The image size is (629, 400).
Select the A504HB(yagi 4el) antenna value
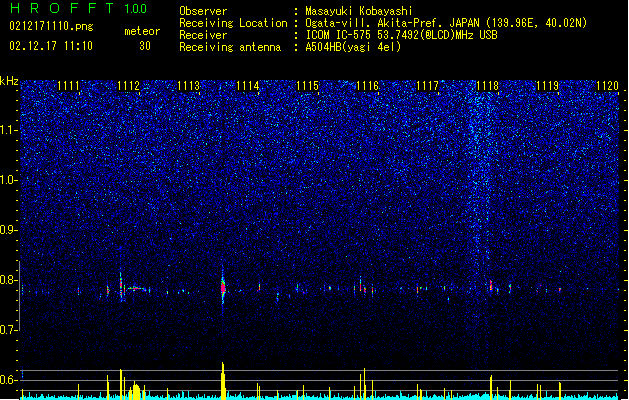(353, 47)
